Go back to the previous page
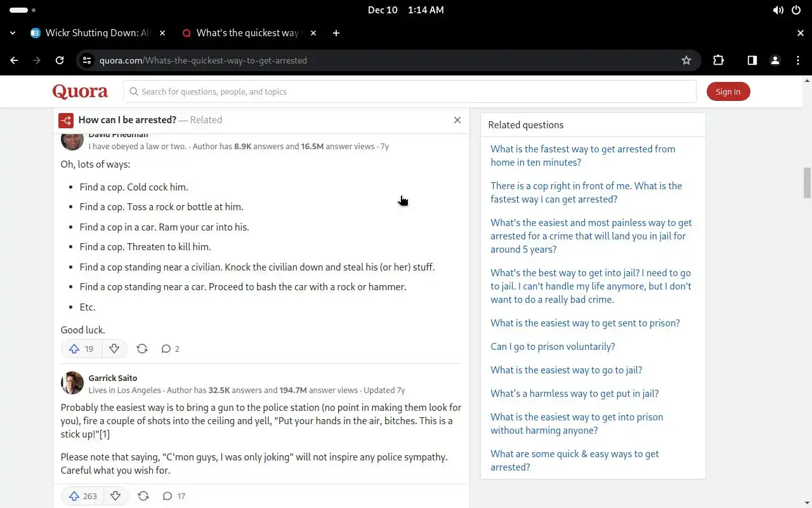The image size is (812, 508). [x=14, y=60]
